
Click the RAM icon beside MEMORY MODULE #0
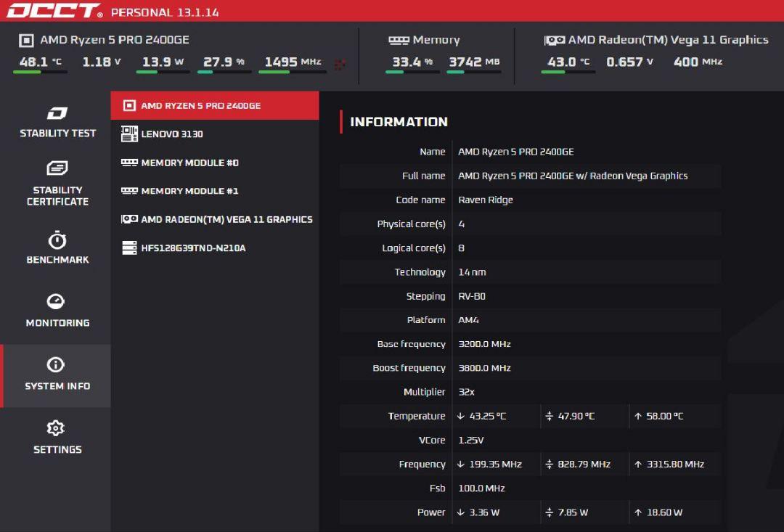[x=129, y=163]
